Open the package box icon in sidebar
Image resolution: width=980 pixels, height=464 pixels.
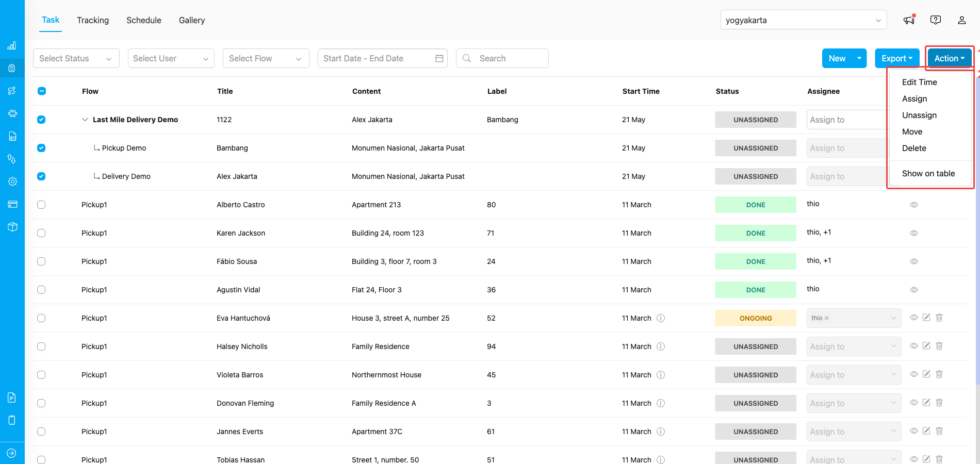(x=12, y=227)
